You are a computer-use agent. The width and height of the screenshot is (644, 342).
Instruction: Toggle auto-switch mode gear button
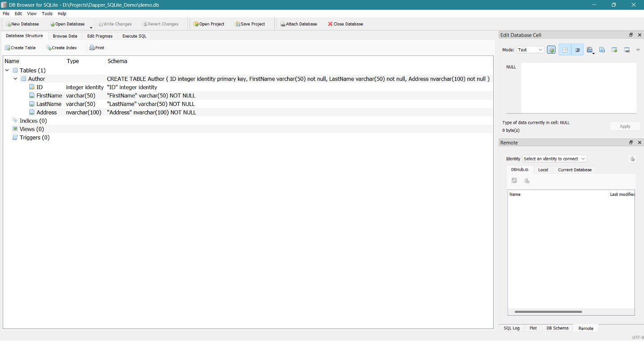click(x=551, y=50)
